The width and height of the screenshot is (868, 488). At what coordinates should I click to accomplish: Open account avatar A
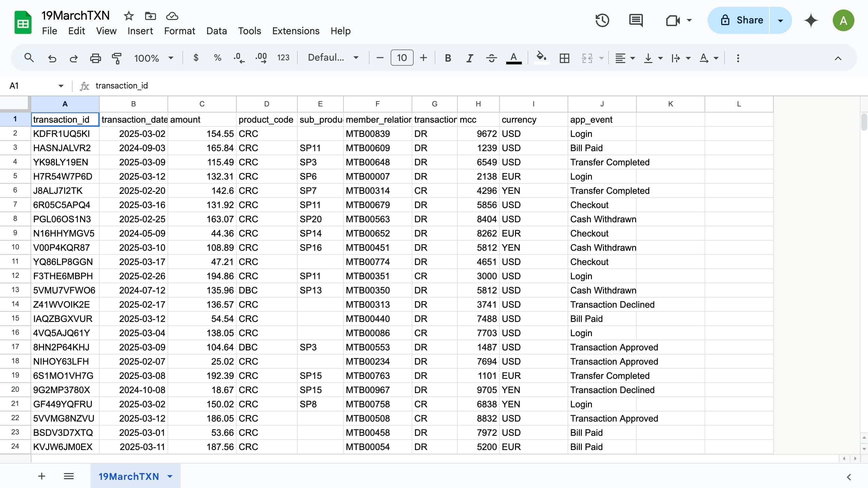tap(843, 20)
